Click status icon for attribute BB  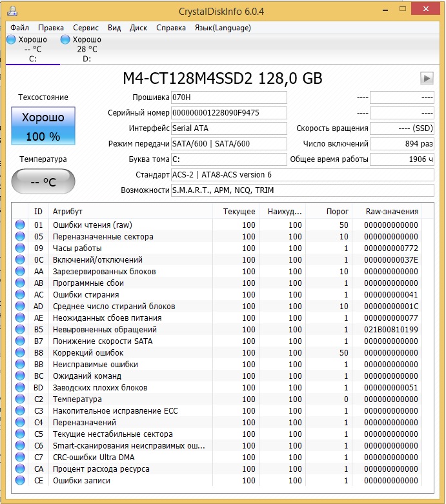20,364
